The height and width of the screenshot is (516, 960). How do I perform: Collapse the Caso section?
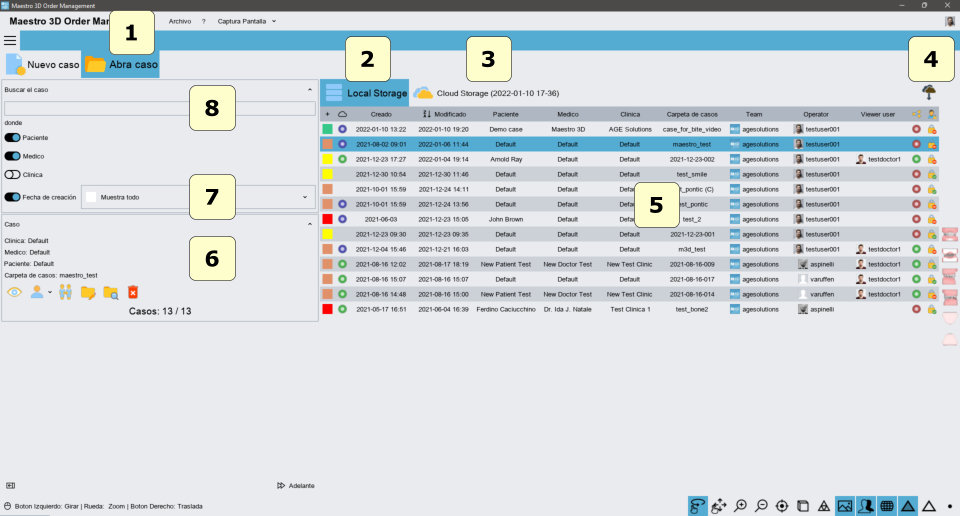[x=309, y=225]
